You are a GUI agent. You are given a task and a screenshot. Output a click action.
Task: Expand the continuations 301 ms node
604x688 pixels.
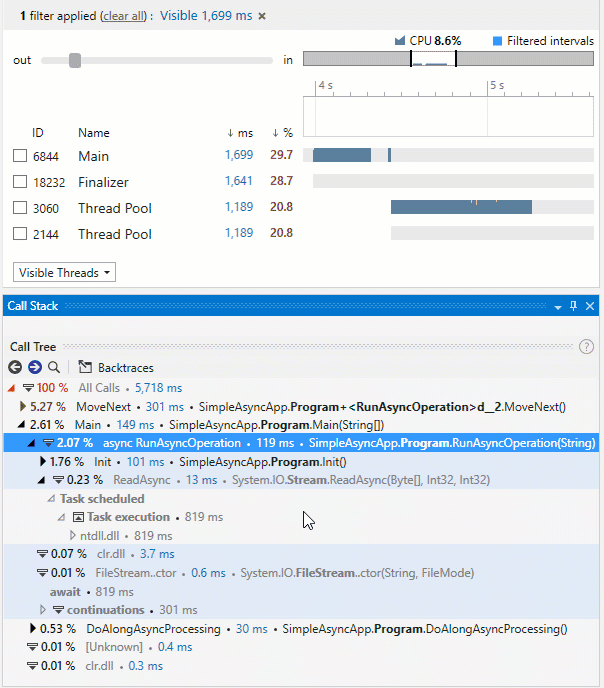click(43, 610)
